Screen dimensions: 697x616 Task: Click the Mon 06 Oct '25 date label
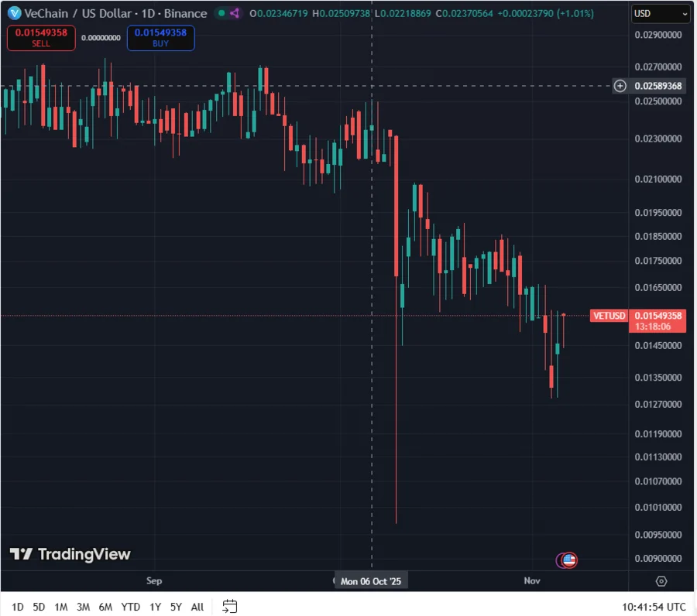(371, 581)
